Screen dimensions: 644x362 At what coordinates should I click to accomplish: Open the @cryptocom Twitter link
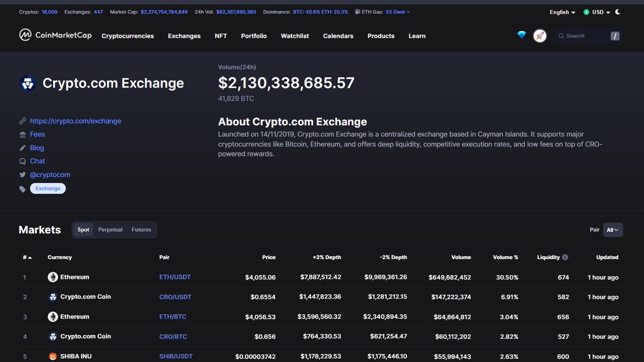(50, 175)
